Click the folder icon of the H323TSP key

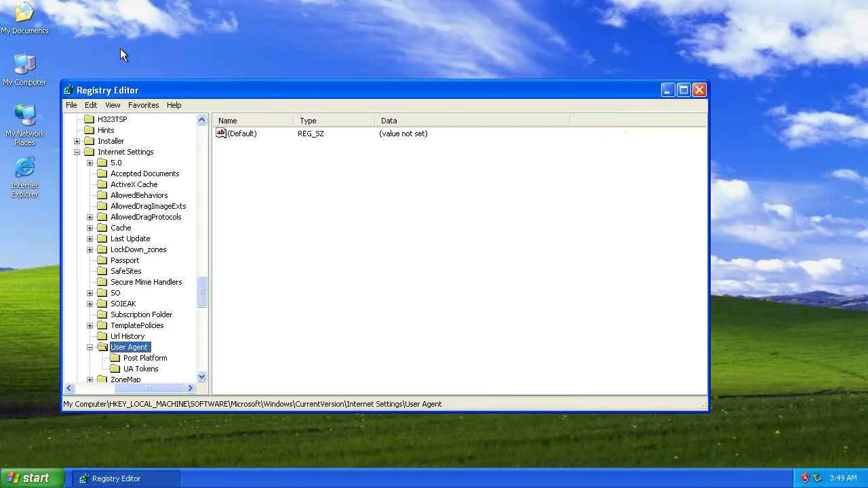tap(90, 119)
